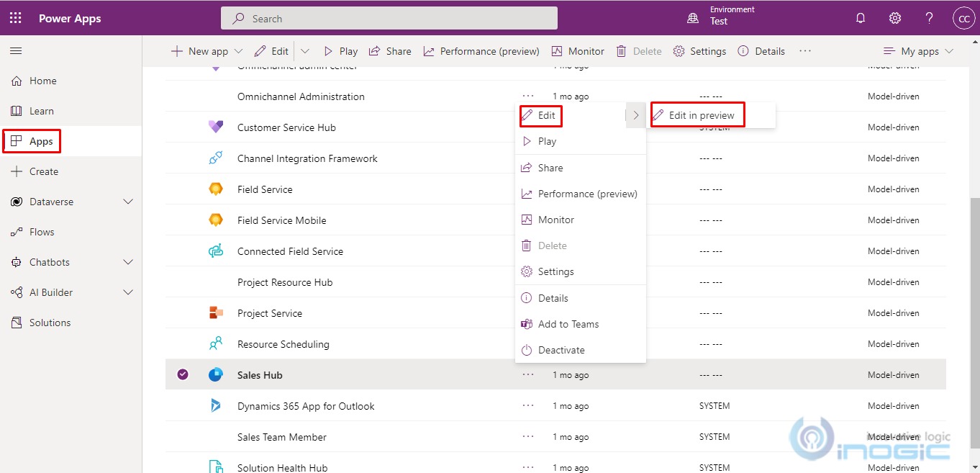
Task: Click the Channel Integration Framework icon
Action: [x=216, y=158]
